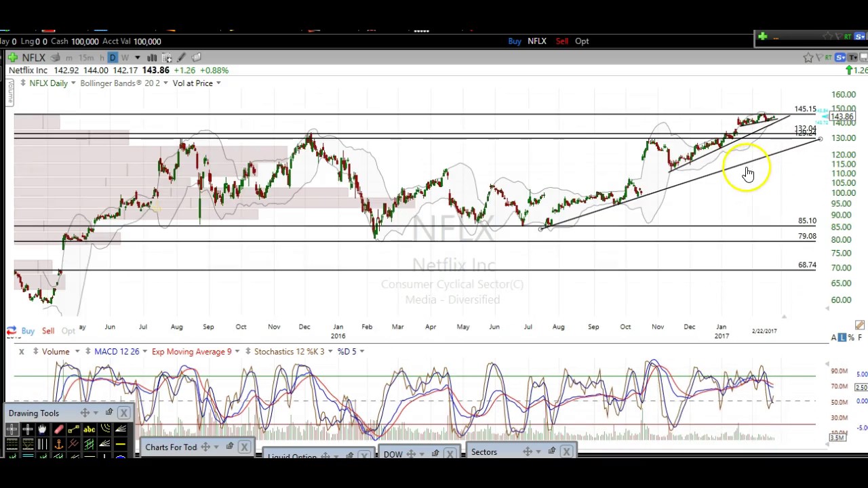Select the eraser drawing tool
This screenshot has width=868, height=488.
click(58, 429)
